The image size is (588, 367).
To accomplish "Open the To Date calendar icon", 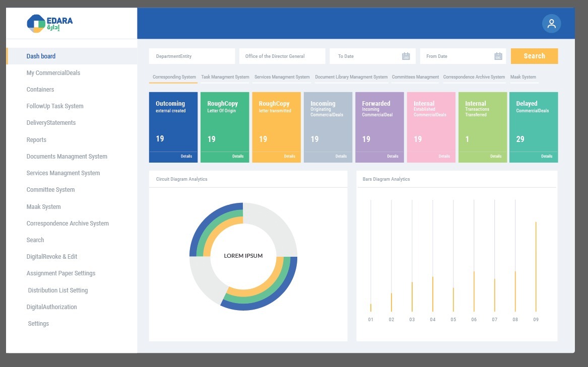I will pyautogui.click(x=406, y=56).
